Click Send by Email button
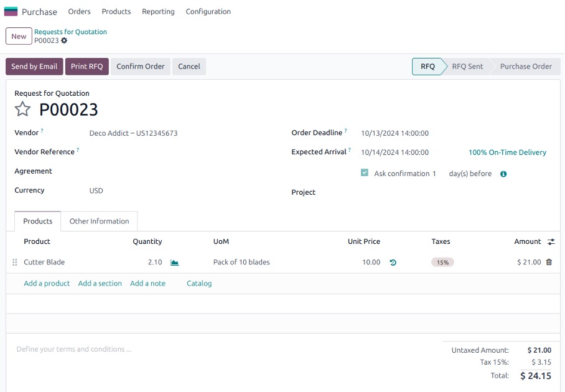565x392 pixels. (34, 67)
